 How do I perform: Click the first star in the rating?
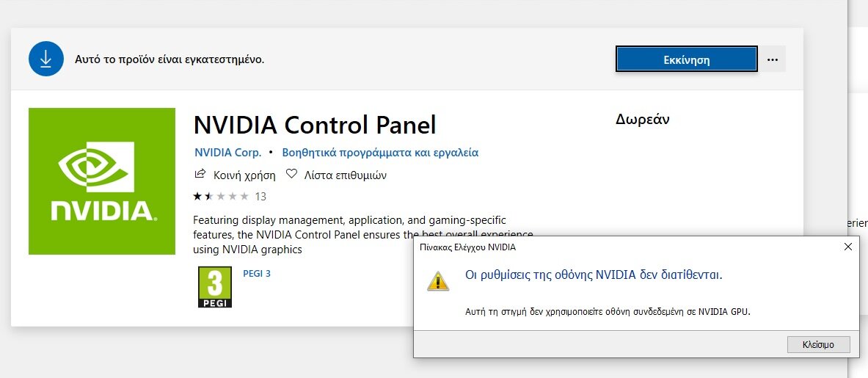[198, 196]
